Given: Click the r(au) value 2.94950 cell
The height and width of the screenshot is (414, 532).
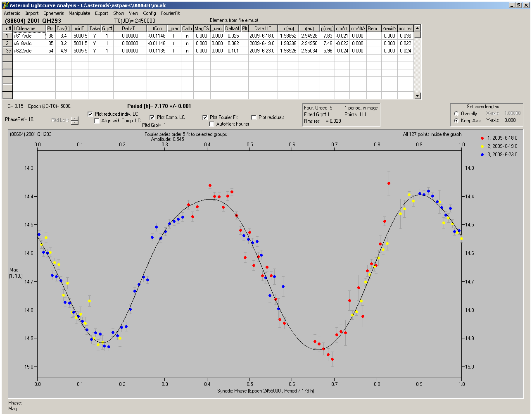Looking at the screenshot, I should pyautogui.click(x=309, y=43).
